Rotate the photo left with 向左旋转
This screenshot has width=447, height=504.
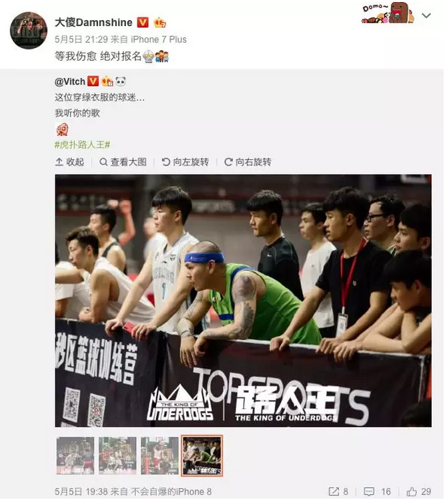[x=185, y=162]
